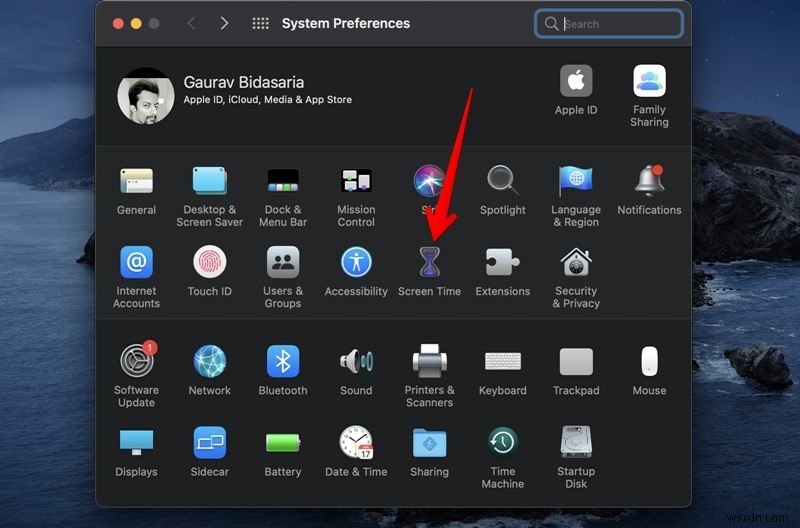Open the Accessibility pane
This screenshot has width=800, height=528.
click(x=356, y=263)
